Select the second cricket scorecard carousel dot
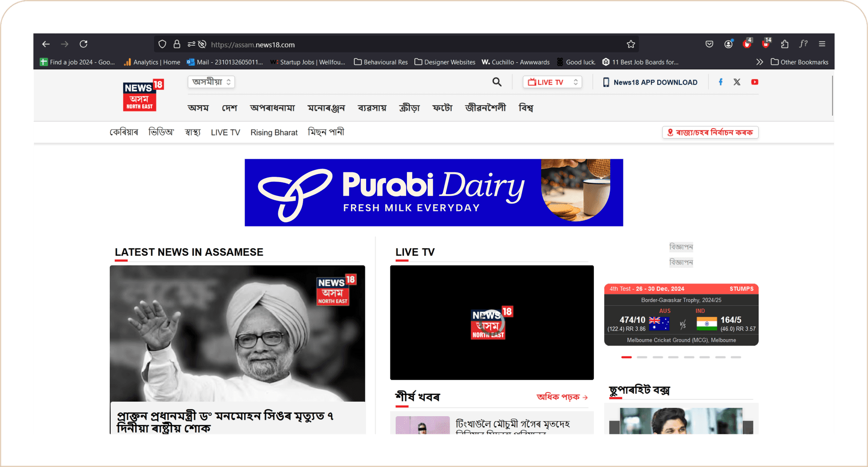This screenshot has height=467, width=868. click(642, 357)
